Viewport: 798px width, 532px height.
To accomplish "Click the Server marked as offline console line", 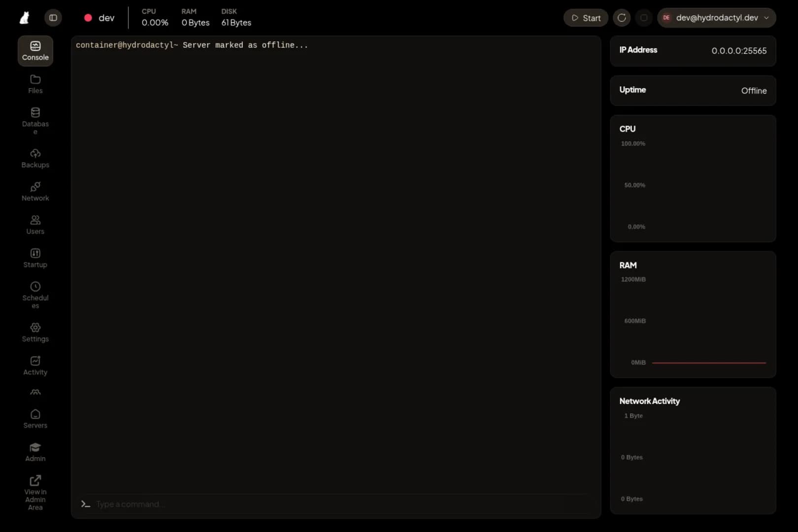I will (x=192, y=45).
